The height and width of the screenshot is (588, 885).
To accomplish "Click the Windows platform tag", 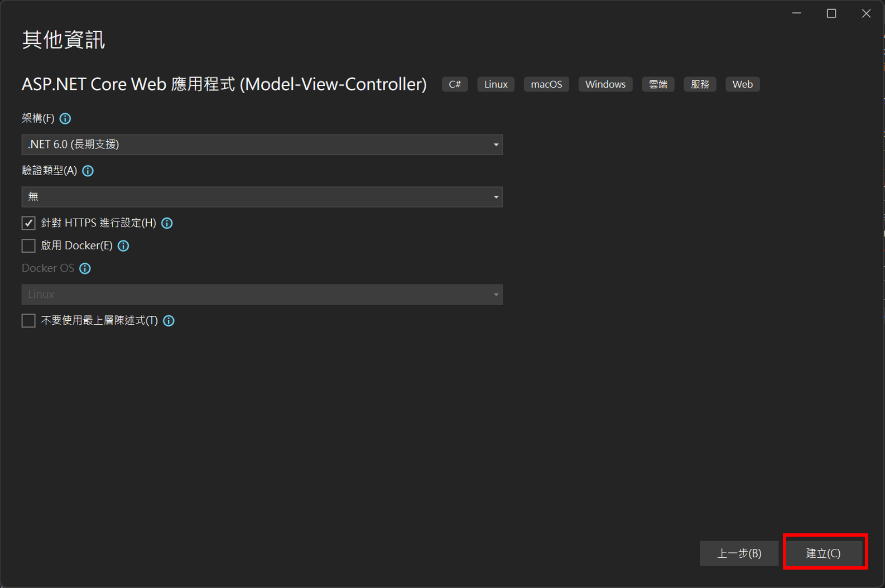I will pyautogui.click(x=605, y=84).
